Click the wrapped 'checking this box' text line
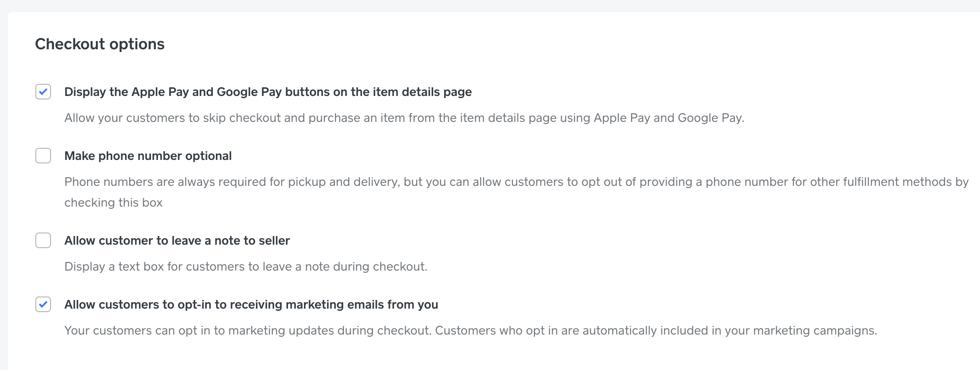The width and height of the screenshot is (980, 370). 114,203
